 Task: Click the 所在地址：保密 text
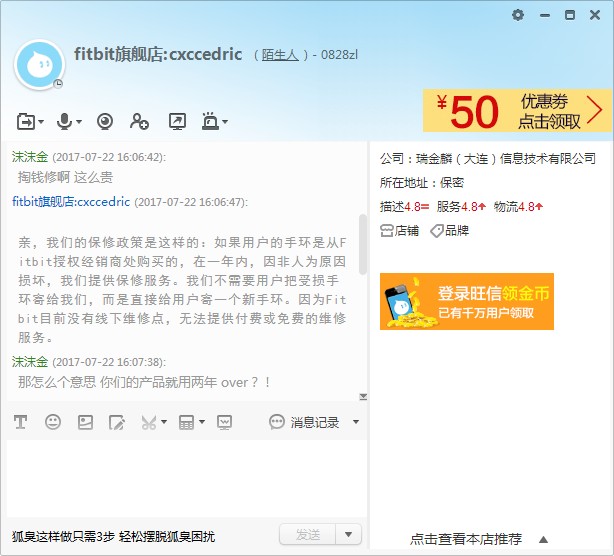tap(422, 182)
